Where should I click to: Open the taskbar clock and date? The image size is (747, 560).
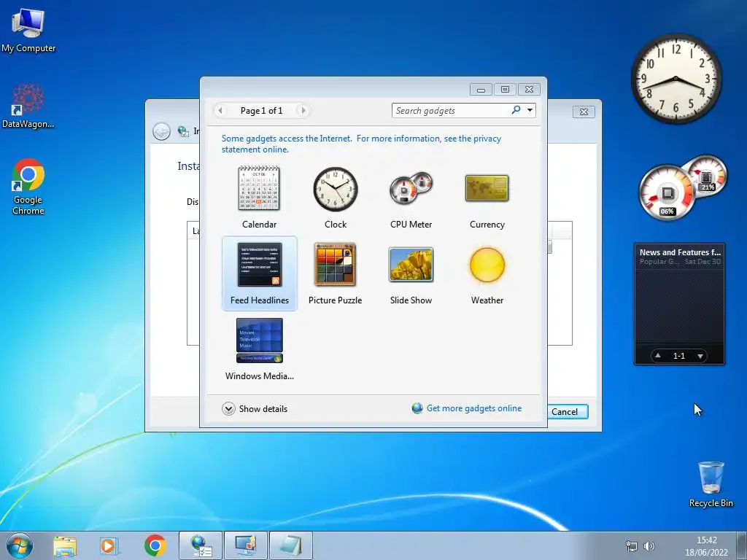click(706, 546)
